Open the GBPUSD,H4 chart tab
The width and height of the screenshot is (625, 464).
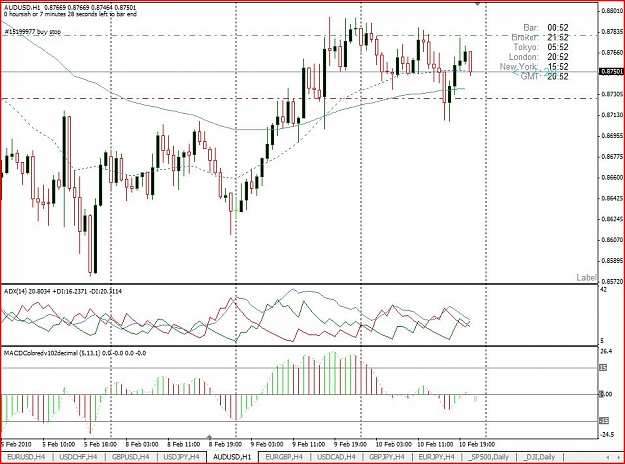[130, 457]
